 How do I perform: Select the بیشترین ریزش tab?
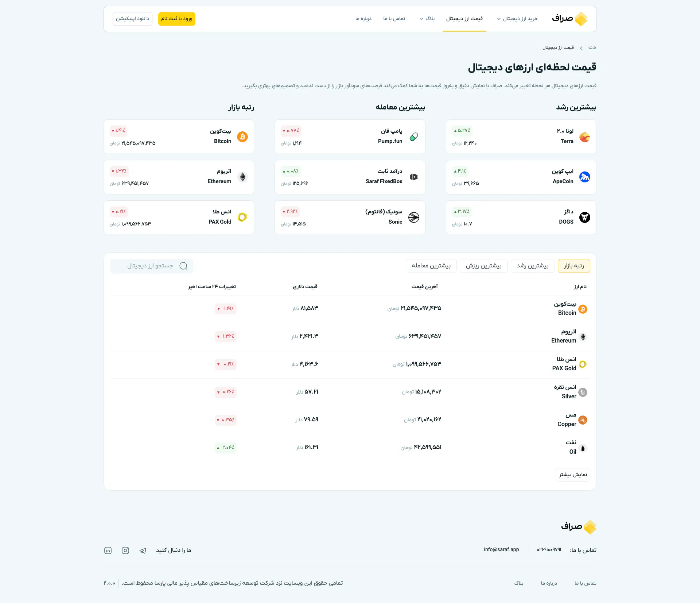[x=484, y=266]
